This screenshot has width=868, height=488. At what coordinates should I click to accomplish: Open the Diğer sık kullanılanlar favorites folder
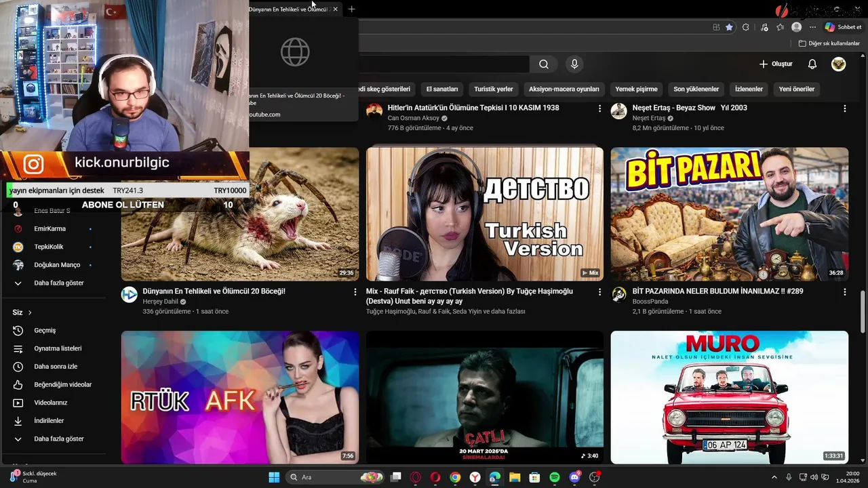(x=829, y=43)
